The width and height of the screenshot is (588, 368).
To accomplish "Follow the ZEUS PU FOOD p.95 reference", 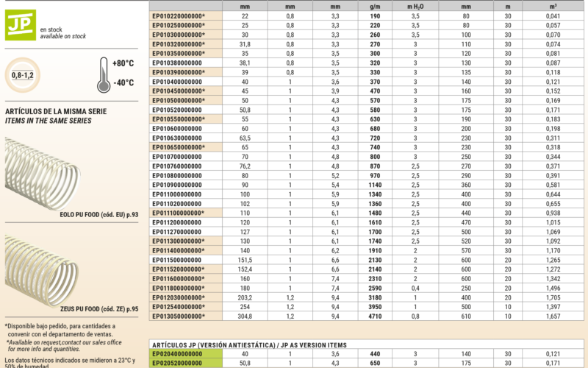I will click(x=98, y=309).
